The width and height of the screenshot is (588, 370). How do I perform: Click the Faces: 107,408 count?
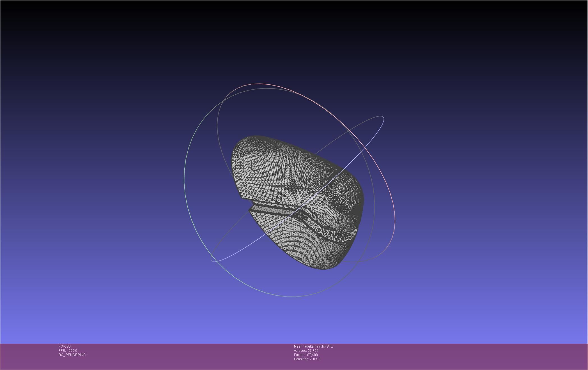[x=306, y=355]
